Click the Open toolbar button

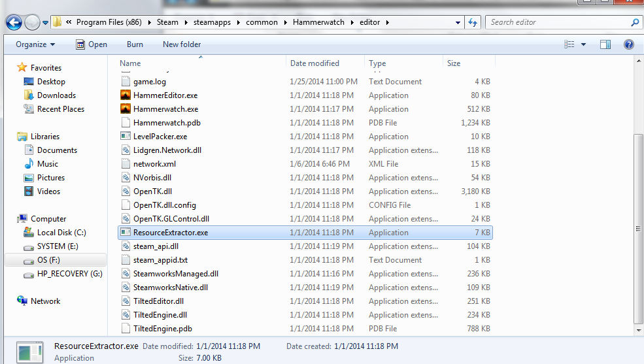[x=92, y=44]
